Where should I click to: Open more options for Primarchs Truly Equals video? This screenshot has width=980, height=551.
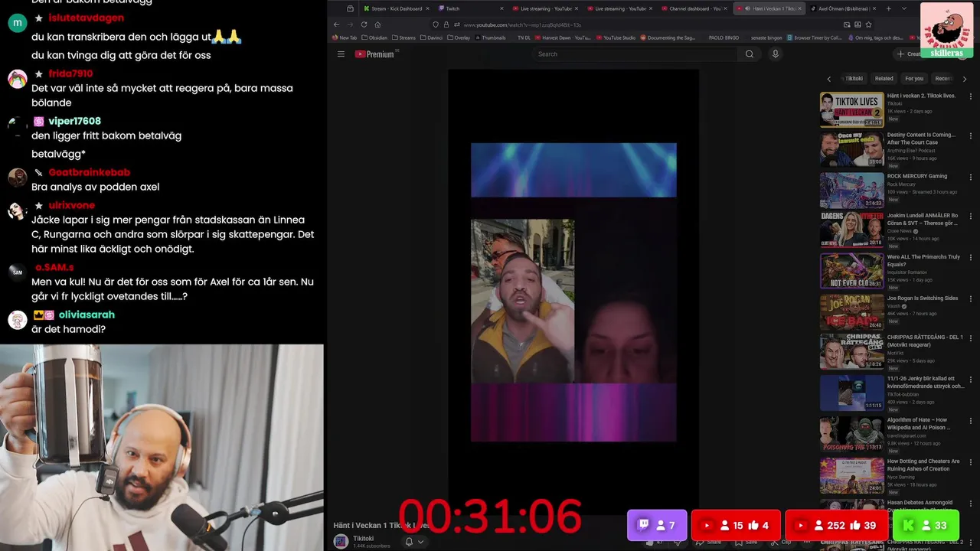tap(971, 259)
